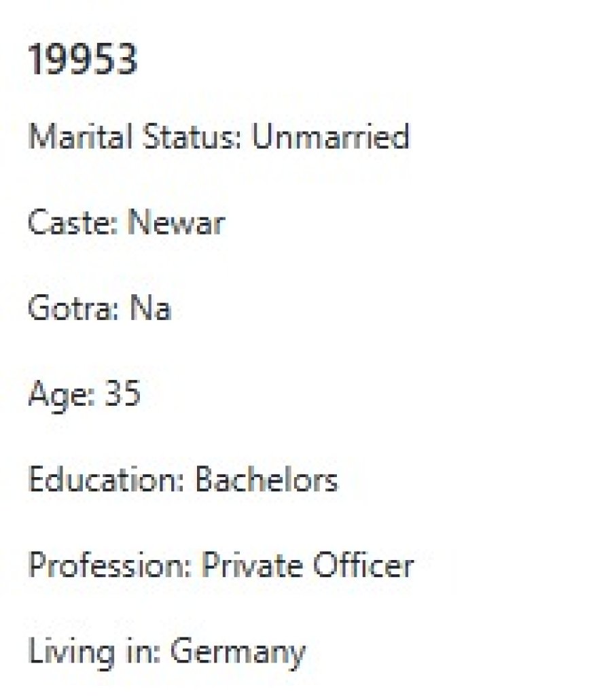Viewport: 591px width, 700px height.
Task: Select the 'Bachelors' education value
Action: click(x=266, y=480)
